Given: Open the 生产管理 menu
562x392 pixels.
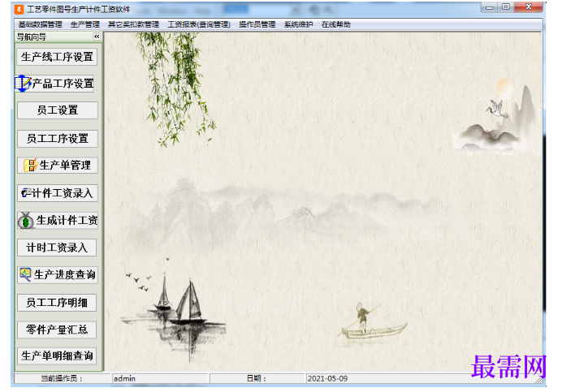Looking at the screenshot, I should (85, 24).
